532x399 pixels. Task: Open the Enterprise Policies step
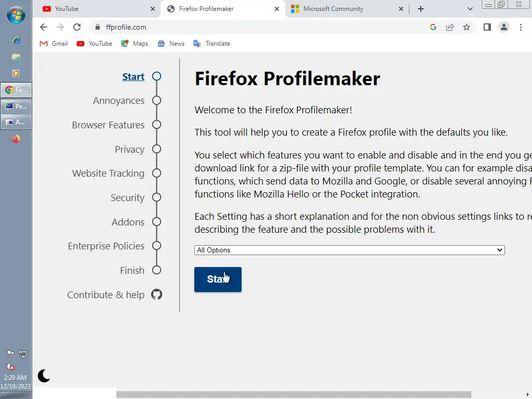[x=106, y=246]
